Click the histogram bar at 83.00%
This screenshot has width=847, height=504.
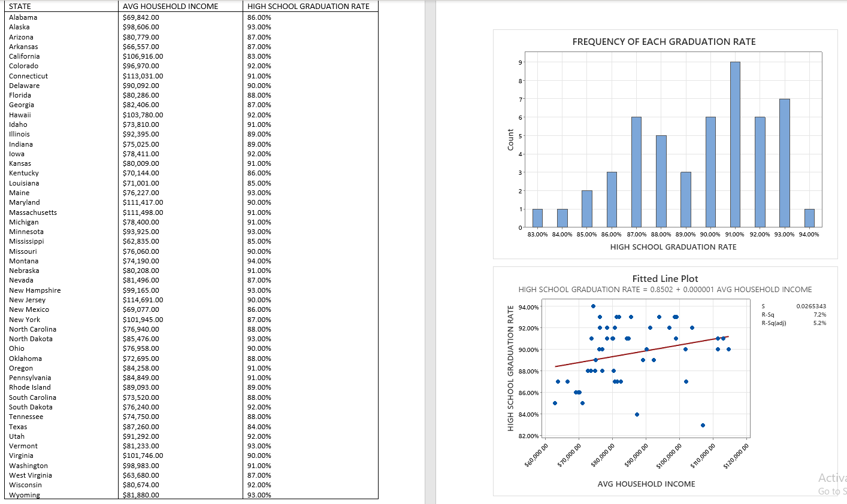click(537, 218)
